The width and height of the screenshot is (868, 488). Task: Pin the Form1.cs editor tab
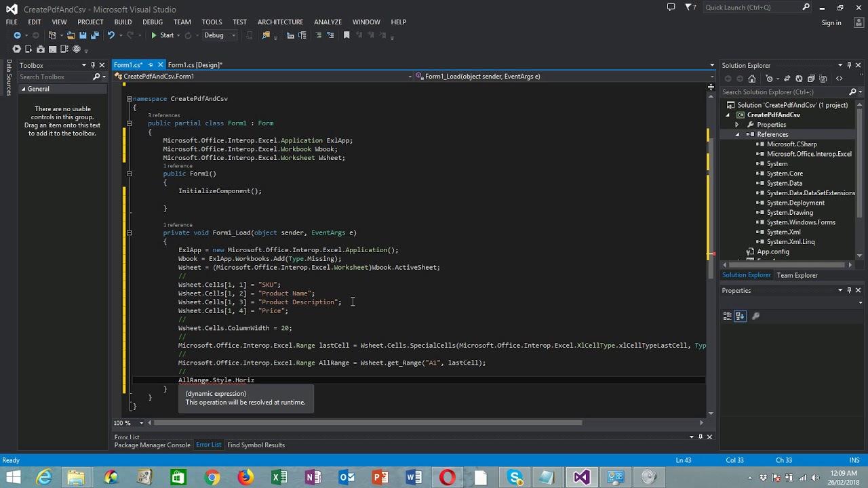[150, 65]
